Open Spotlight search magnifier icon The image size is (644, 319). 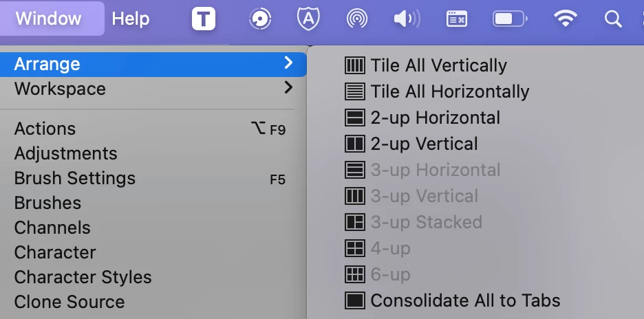pos(613,19)
